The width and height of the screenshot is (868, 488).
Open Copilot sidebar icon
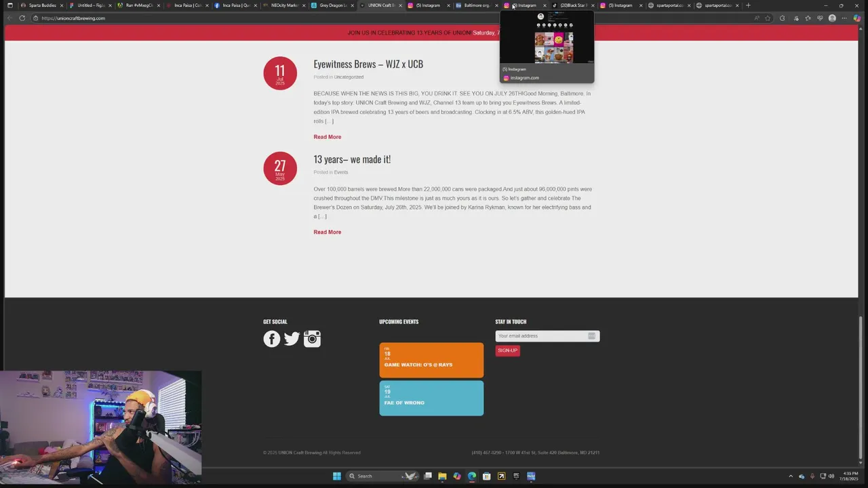(857, 18)
